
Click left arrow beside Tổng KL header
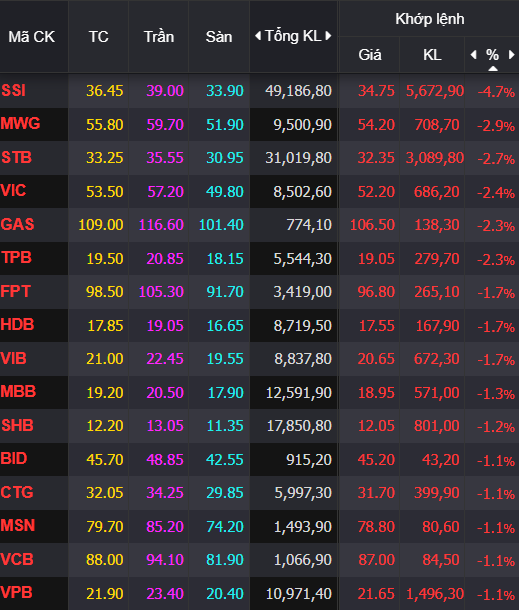[x=258, y=36]
